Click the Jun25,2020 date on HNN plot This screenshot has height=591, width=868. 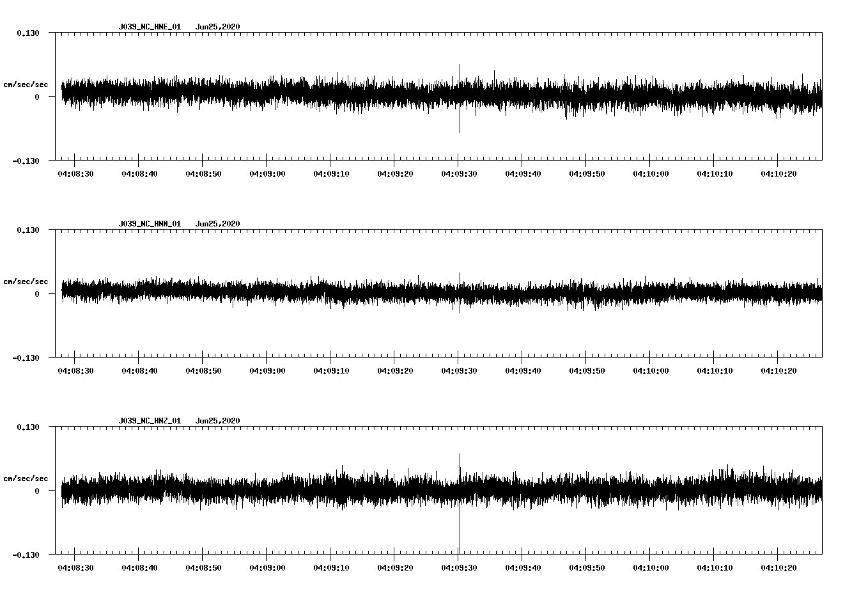coord(218,224)
